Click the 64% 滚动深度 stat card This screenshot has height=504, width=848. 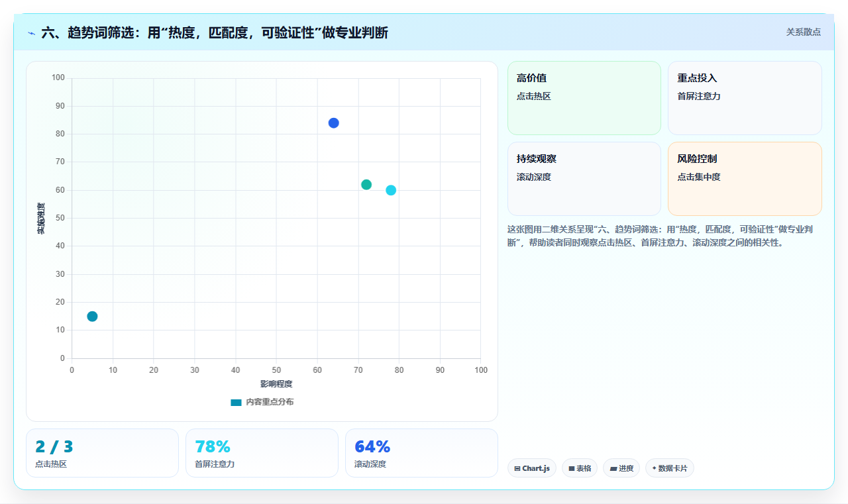tap(421, 453)
